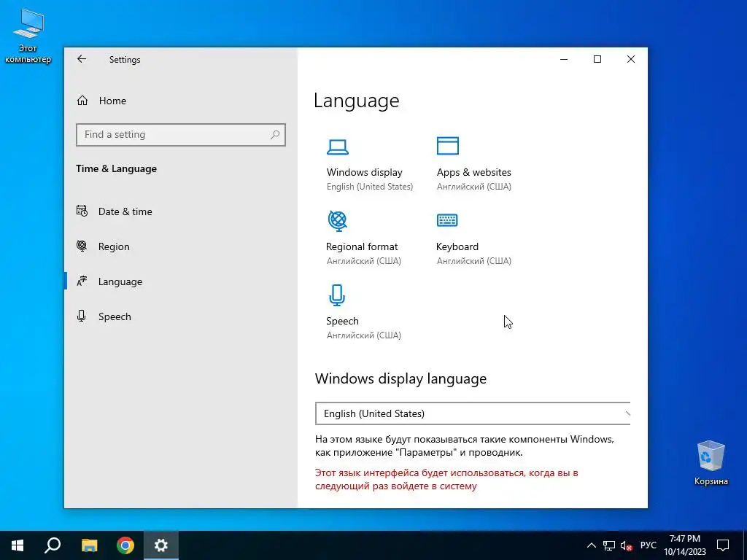This screenshot has height=560, width=747.
Task: Click the Speech microphone sidebar icon
Action: (x=82, y=316)
